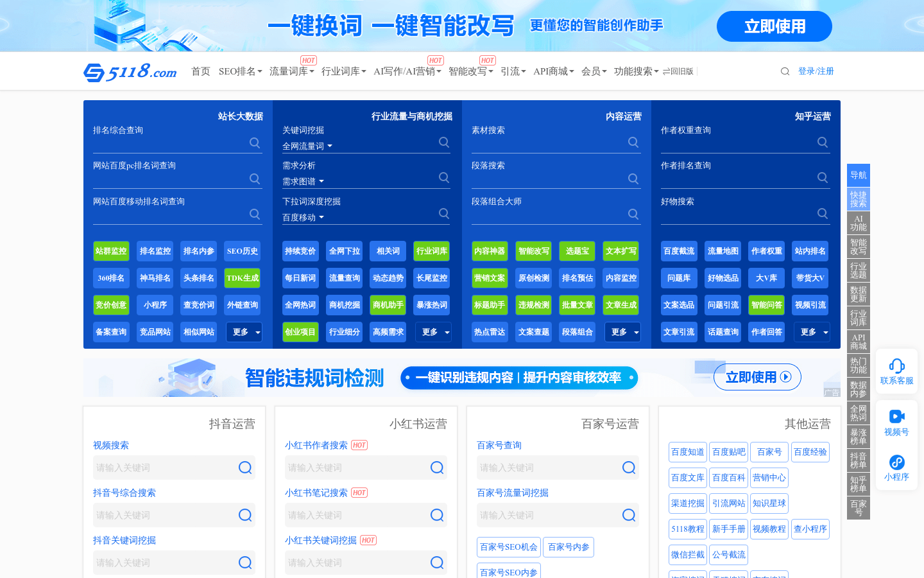Click search icon in 百家号查询 field
Viewport: 924px width, 578px height.
[629, 468]
